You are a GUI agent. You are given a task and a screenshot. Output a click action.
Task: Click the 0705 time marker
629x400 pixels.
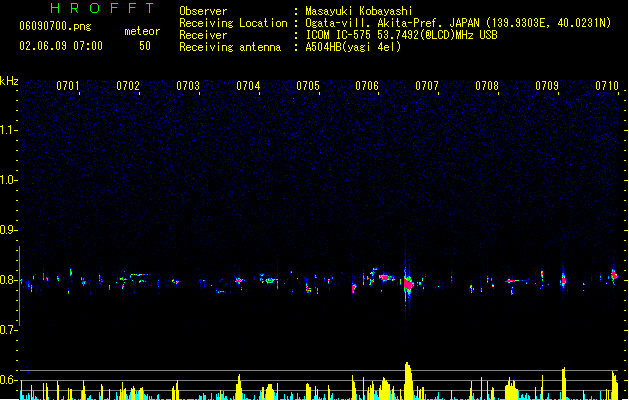tap(308, 86)
